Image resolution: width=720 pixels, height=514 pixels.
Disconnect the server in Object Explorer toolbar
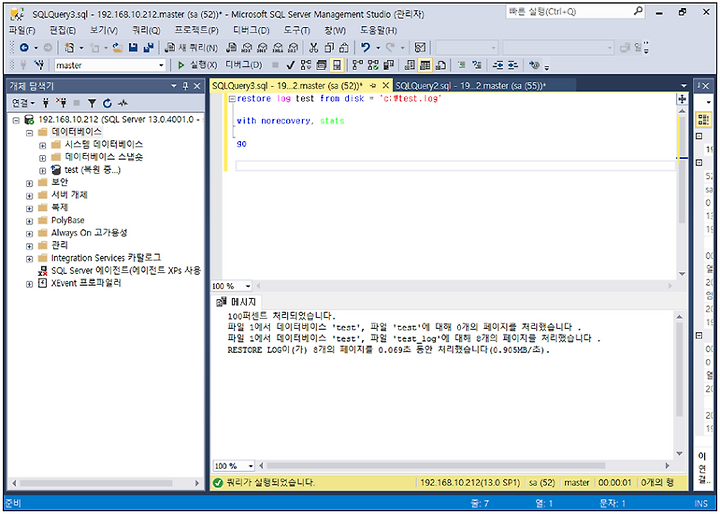(61, 103)
